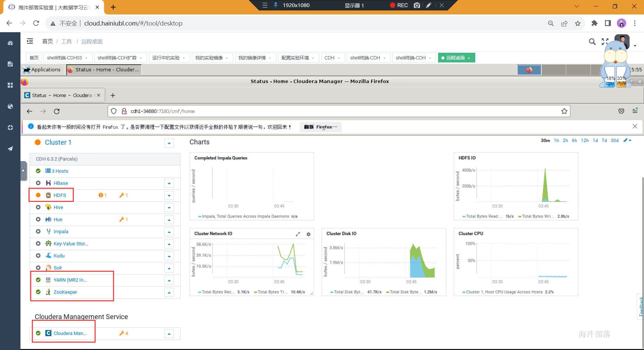Open the ZooKeeper service link
644x350 pixels.
coord(65,292)
